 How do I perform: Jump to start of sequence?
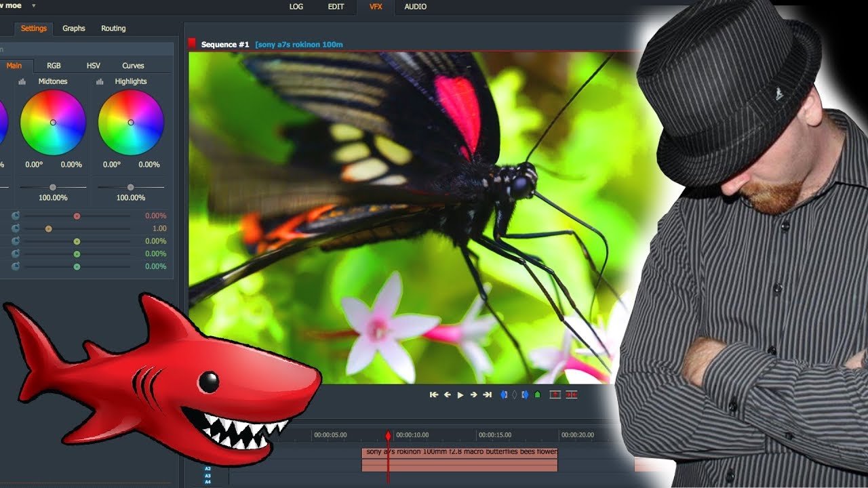(434, 394)
